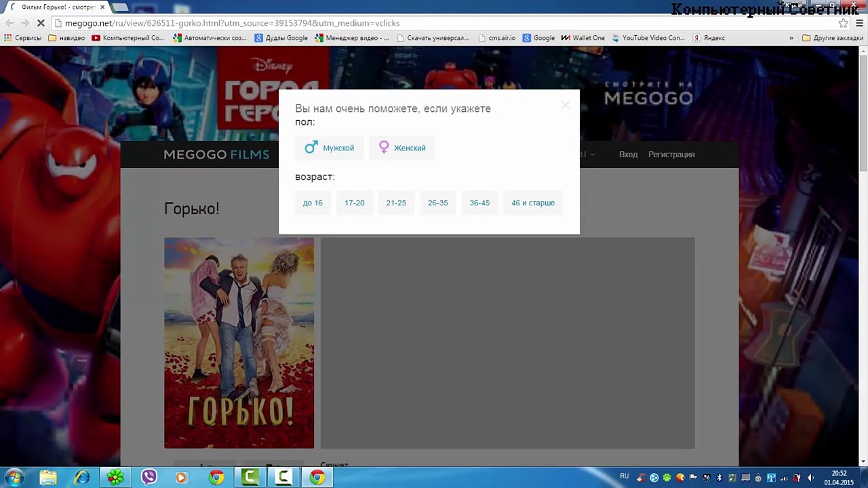
Task: Open the orange media player taskbar icon
Action: click(180, 477)
